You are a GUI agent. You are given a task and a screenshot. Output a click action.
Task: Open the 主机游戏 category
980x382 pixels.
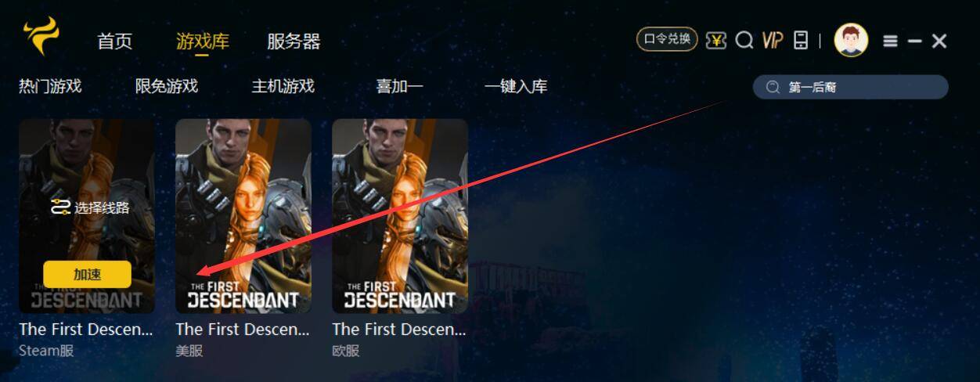(283, 86)
